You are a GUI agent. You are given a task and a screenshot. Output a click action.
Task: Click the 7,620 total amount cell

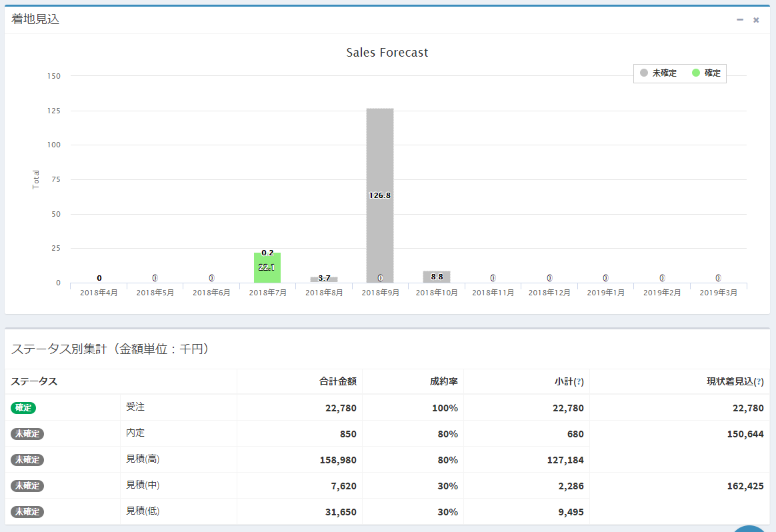(x=343, y=486)
